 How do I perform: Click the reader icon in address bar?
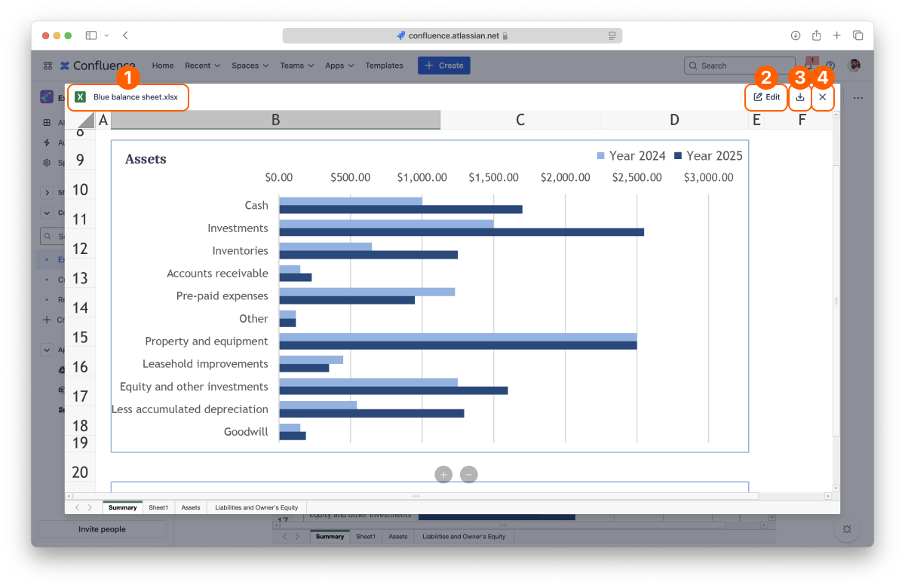[x=612, y=35]
